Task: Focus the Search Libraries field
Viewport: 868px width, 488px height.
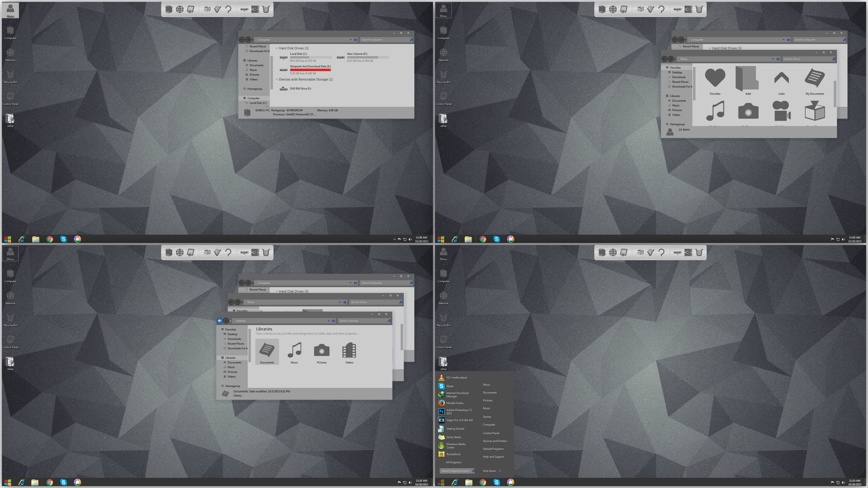Action: click(365, 321)
